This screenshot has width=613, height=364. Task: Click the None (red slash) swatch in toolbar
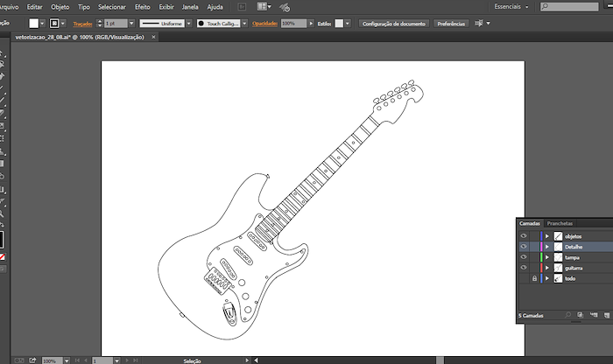[x=2, y=257]
